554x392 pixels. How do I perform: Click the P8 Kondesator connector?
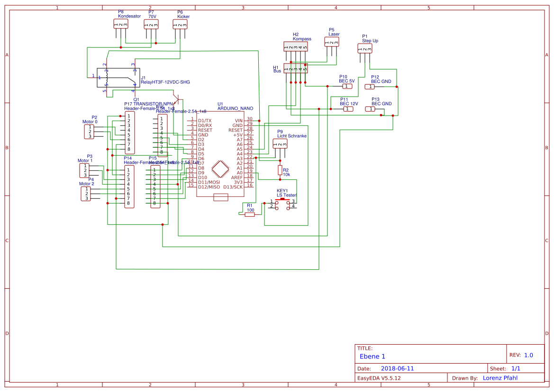(120, 24)
